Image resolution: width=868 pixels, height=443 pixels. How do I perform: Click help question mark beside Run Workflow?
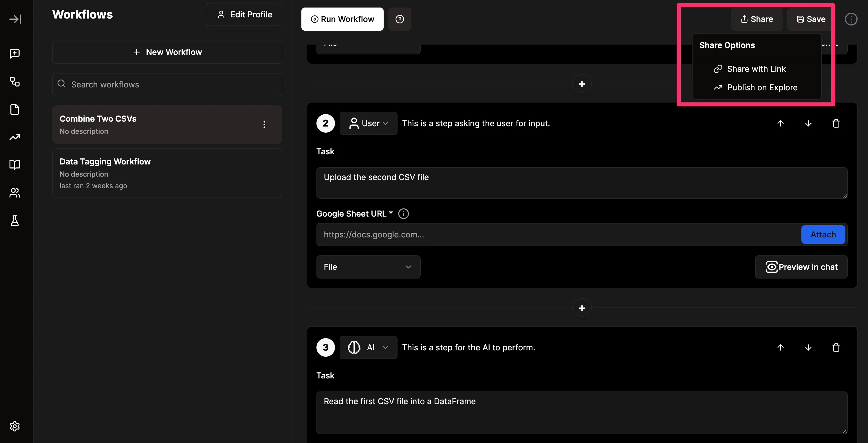(400, 19)
